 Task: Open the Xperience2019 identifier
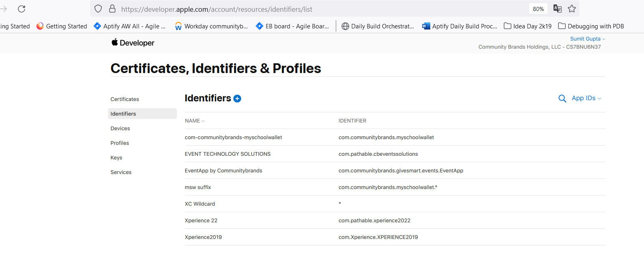(x=204, y=237)
